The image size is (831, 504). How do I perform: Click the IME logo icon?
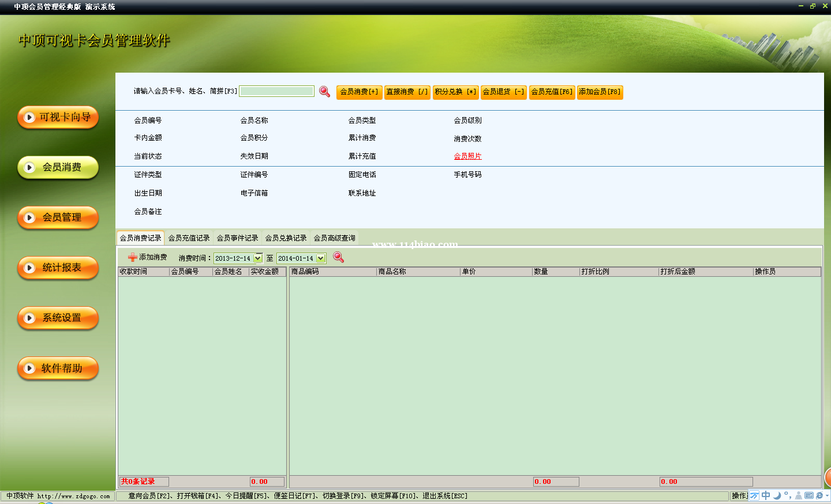click(754, 495)
